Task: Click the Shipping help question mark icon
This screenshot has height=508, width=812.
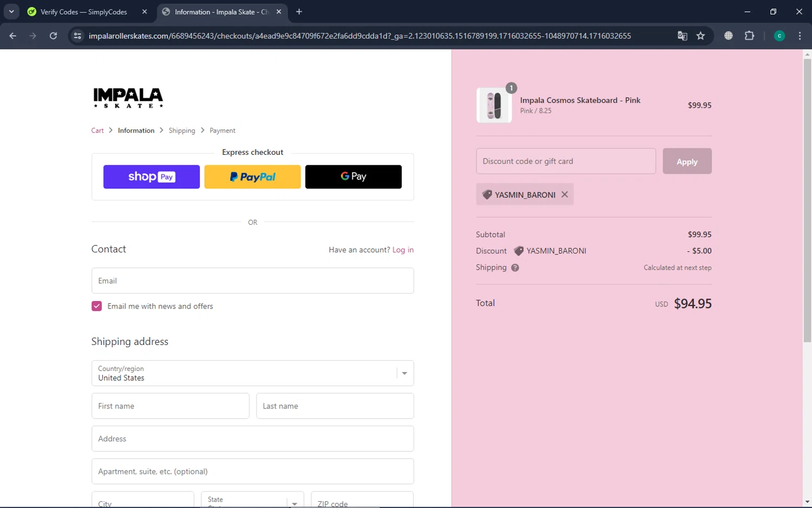Action: 515,268
